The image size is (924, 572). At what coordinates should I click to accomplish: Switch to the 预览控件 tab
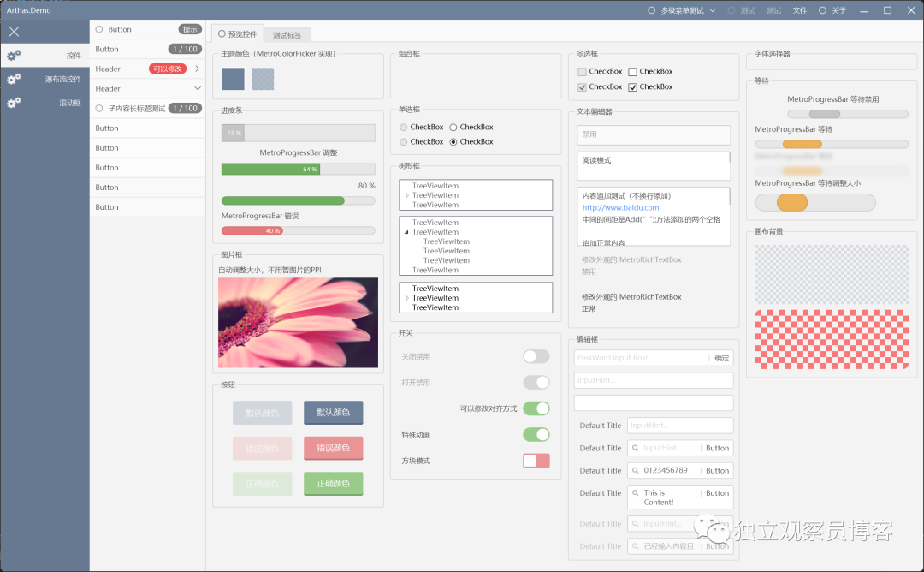click(x=238, y=33)
